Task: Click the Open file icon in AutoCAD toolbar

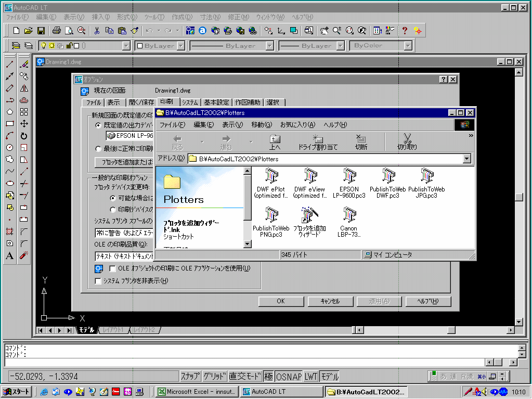Action: click(x=29, y=31)
